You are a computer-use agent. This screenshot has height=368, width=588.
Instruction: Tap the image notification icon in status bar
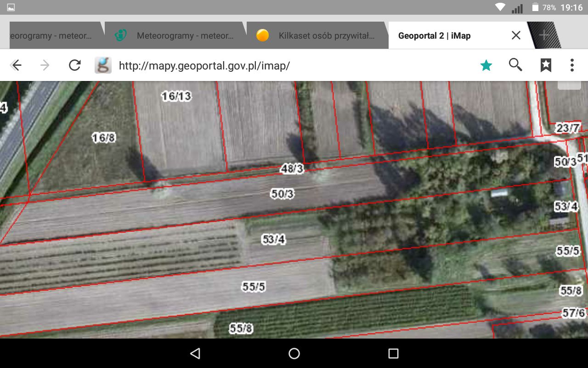11,7
